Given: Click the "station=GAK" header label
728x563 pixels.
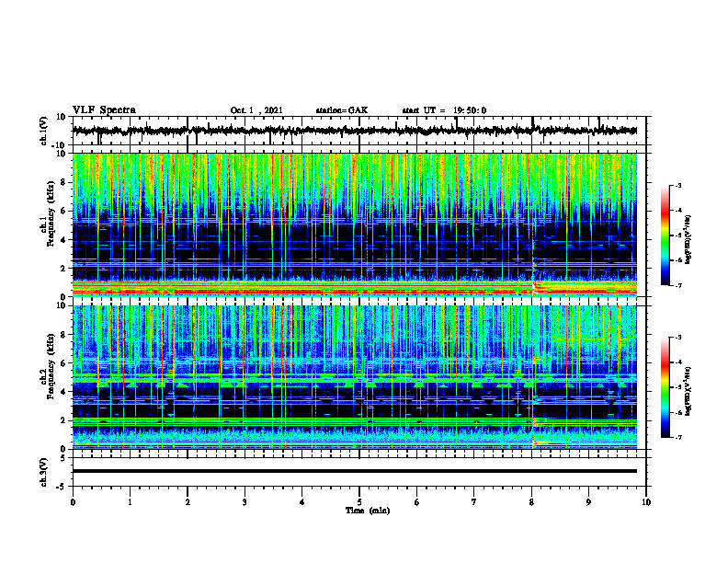Looking at the screenshot, I should [342, 110].
